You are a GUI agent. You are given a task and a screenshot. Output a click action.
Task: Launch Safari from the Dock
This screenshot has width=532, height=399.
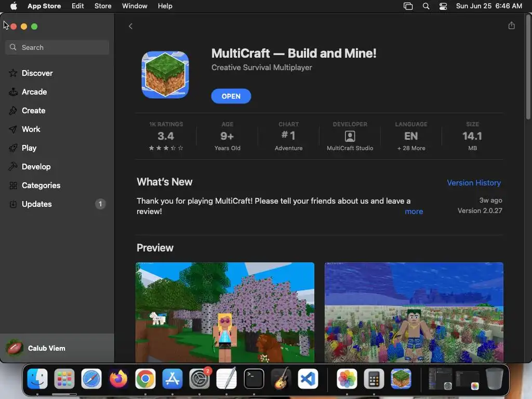coord(91,378)
